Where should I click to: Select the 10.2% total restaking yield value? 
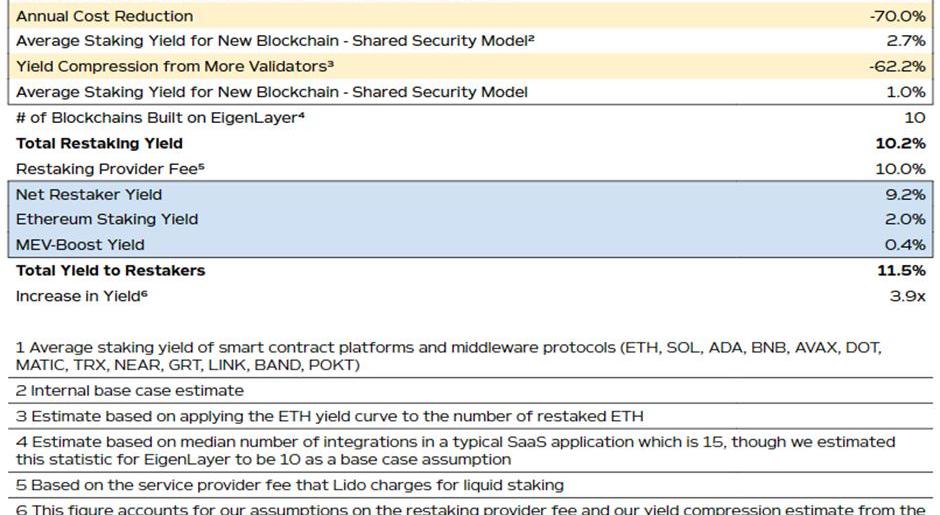click(900, 143)
